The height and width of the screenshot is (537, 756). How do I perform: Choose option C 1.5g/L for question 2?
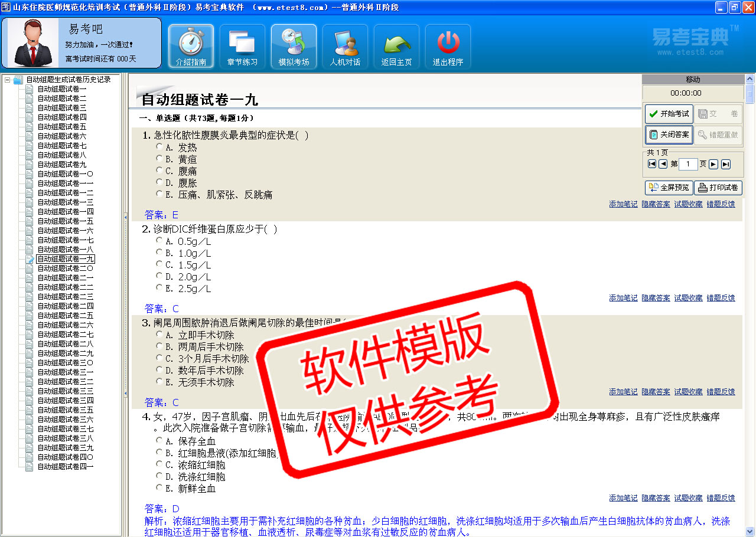pos(159,264)
